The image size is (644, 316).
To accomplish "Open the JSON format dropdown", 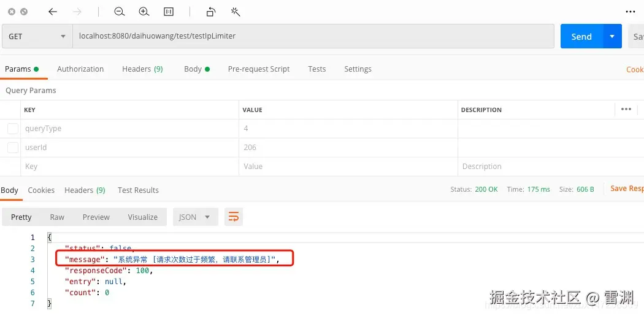I will 195,217.
